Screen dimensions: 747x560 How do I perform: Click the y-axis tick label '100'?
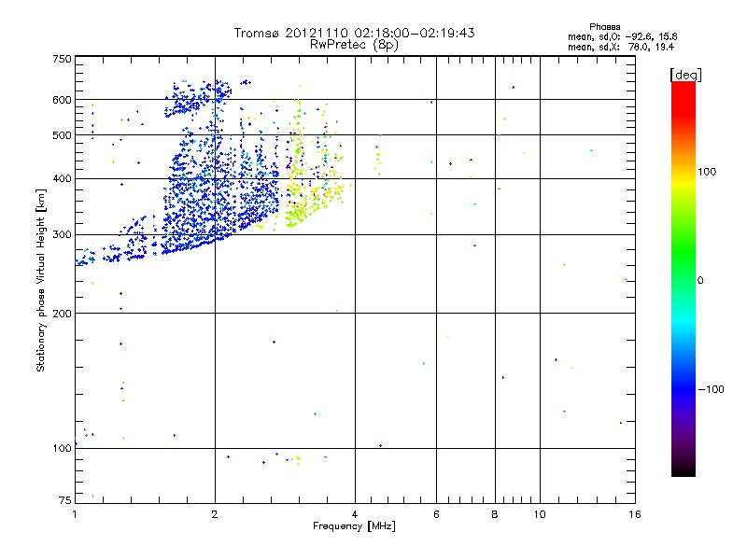pyautogui.click(x=62, y=448)
